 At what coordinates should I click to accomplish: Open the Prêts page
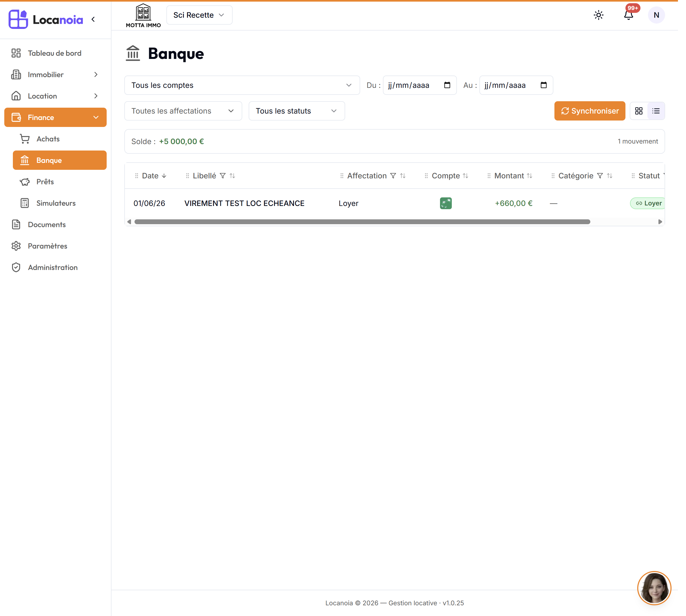[x=59, y=182]
